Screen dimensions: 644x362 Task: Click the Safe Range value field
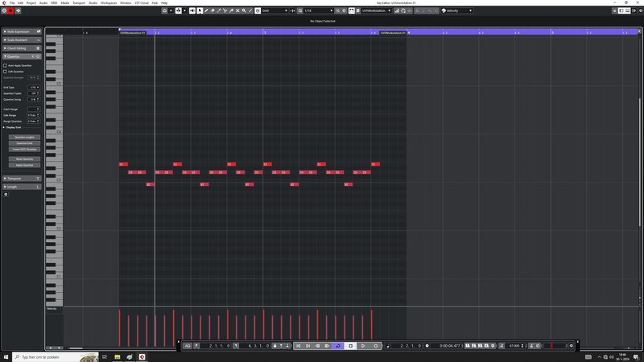[34, 115]
